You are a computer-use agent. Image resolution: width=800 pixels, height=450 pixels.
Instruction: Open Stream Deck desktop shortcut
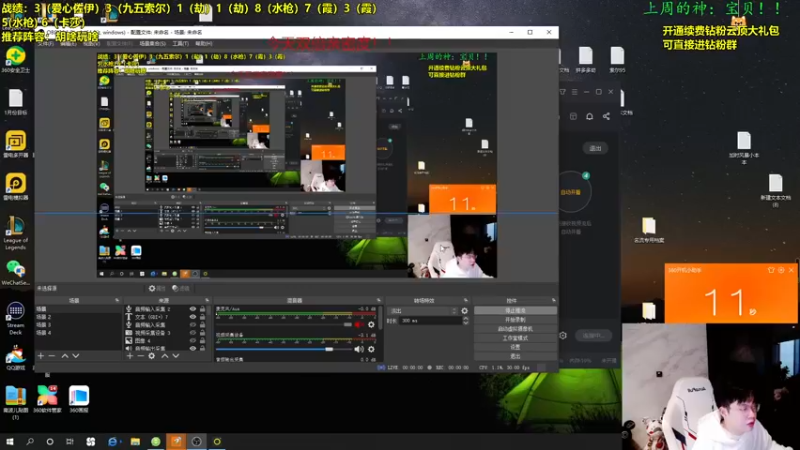point(15,318)
